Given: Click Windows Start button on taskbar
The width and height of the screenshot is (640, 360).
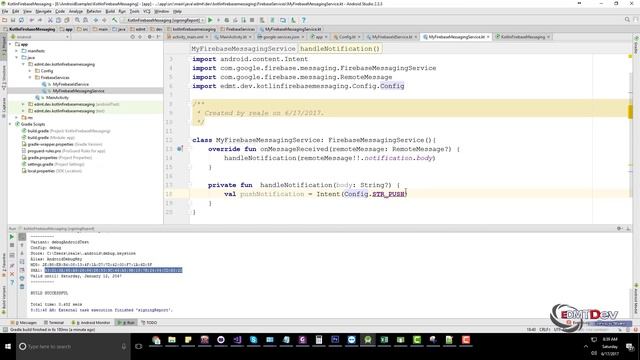Looking at the screenshot, I should tap(8, 347).
